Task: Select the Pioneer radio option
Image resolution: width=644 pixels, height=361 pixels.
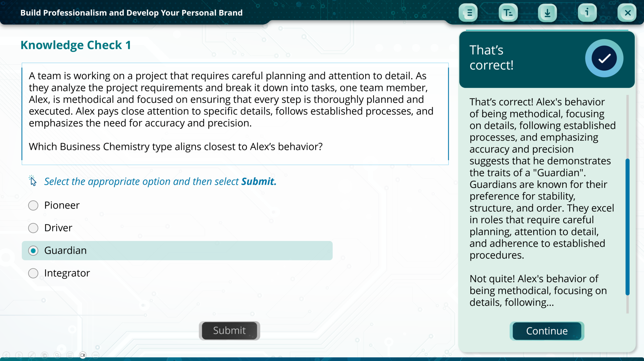Action: coord(33,205)
